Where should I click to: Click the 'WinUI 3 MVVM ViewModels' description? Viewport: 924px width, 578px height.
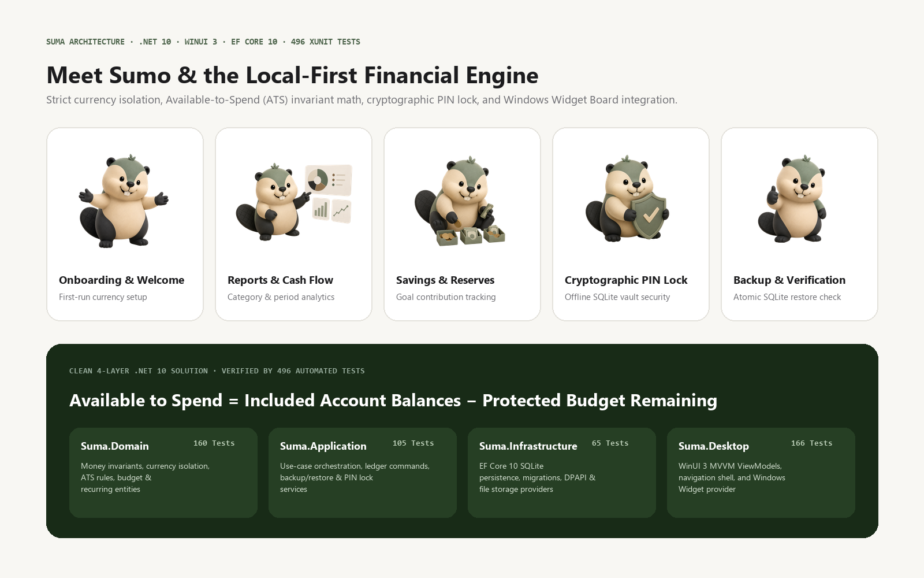(x=732, y=477)
